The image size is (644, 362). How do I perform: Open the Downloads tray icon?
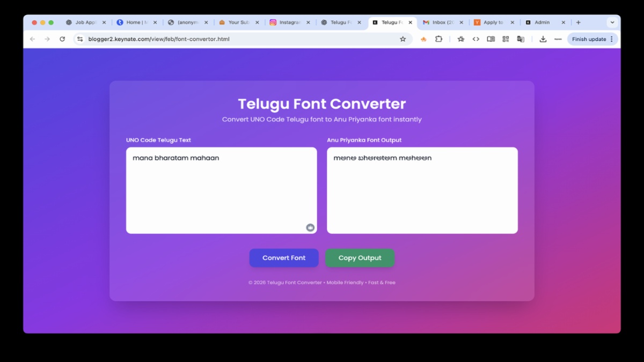(543, 39)
